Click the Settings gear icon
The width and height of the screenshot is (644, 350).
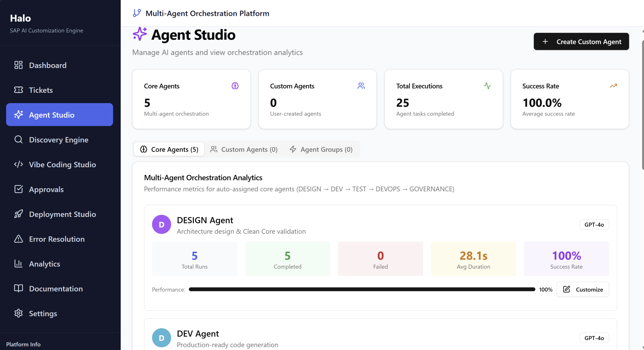pyautogui.click(x=18, y=313)
